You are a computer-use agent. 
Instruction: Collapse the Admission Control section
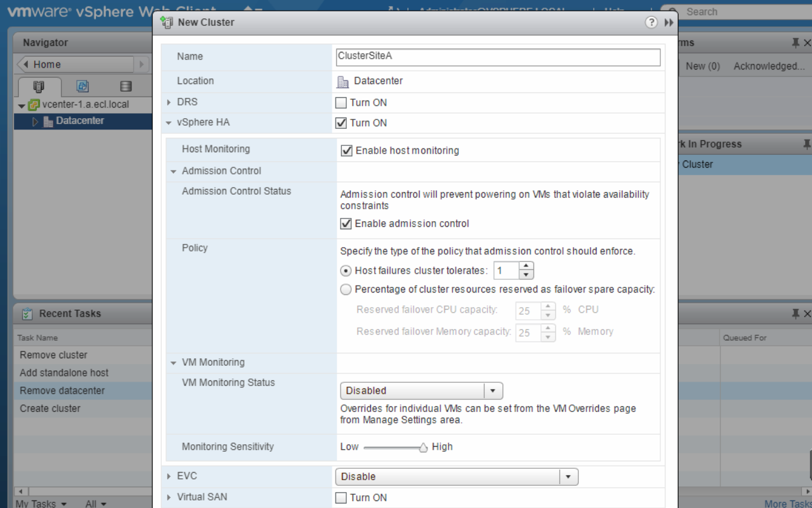tap(174, 171)
